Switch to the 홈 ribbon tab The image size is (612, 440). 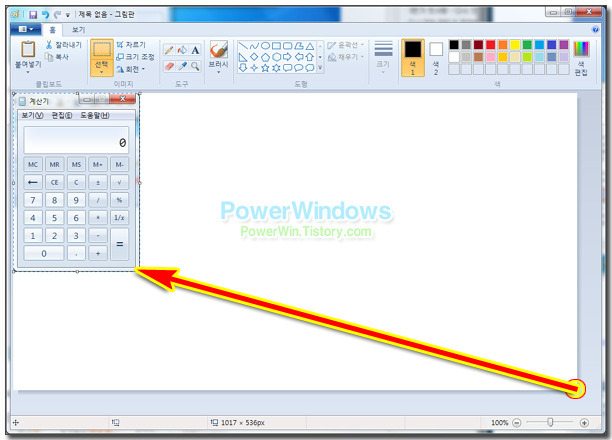coord(52,30)
